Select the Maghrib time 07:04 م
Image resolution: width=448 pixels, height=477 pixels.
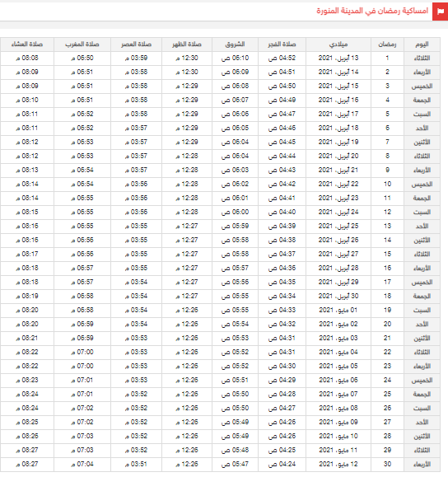(x=82, y=464)
